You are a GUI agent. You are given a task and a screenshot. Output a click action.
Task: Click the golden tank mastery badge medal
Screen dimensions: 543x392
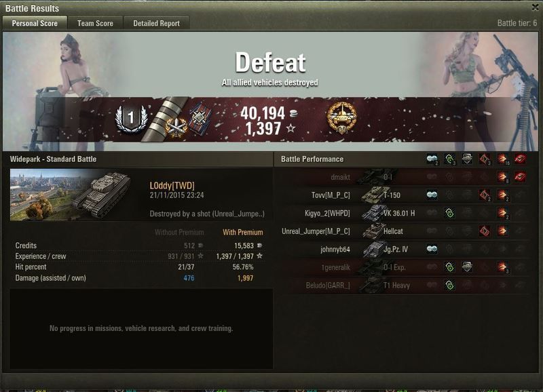tap(342, 118)
